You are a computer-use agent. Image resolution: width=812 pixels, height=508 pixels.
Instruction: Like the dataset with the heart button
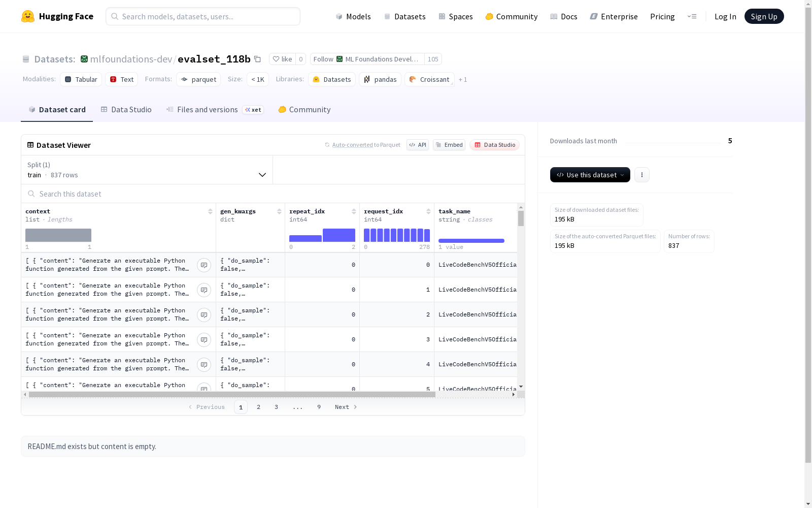282,59
